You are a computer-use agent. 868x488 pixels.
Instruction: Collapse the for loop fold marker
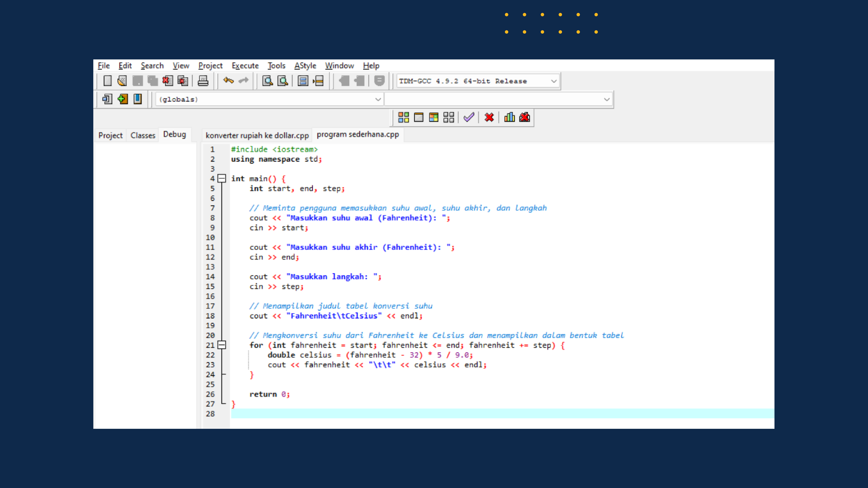coord(222,345)
